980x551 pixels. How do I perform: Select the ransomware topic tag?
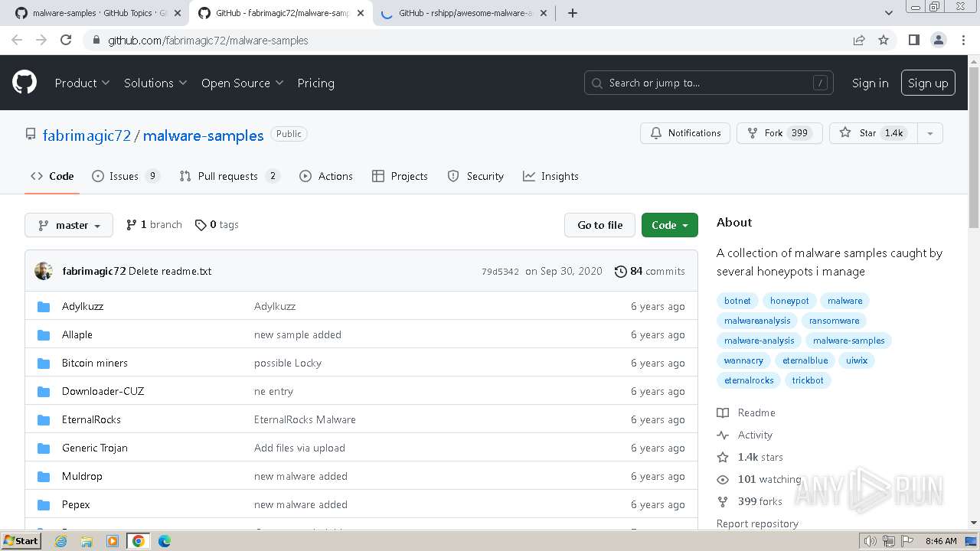pyautogui.click(x=834, y=321)
